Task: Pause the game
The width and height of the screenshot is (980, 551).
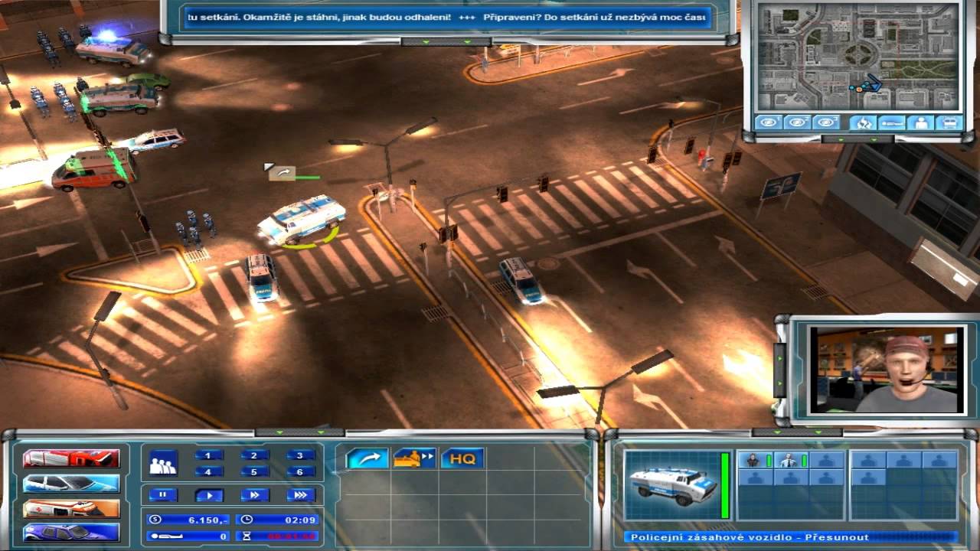Action: 163,495
